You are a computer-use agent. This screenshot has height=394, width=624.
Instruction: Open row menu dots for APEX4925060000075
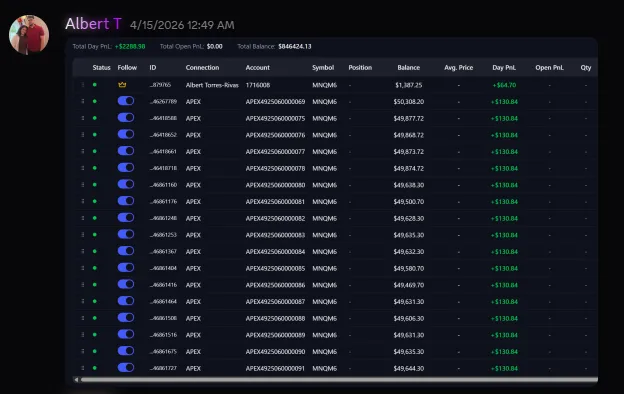tap(83, 118)
